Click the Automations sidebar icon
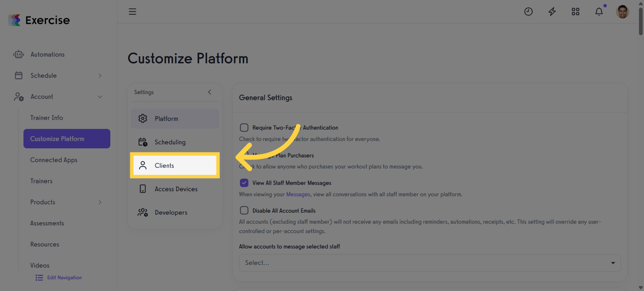The image size is (644, 291). 18,54
